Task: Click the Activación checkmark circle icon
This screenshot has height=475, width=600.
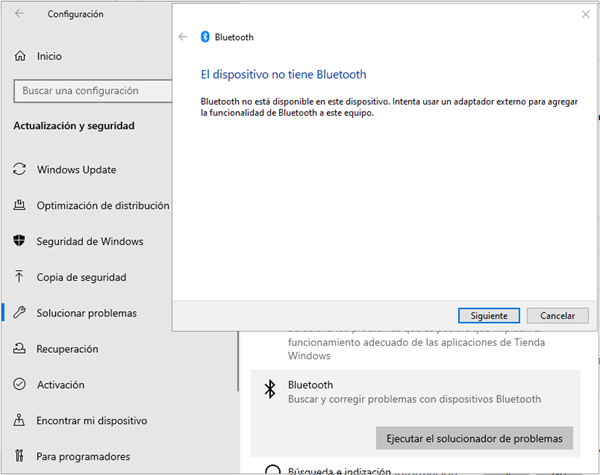Action: (x=20, y=384)
